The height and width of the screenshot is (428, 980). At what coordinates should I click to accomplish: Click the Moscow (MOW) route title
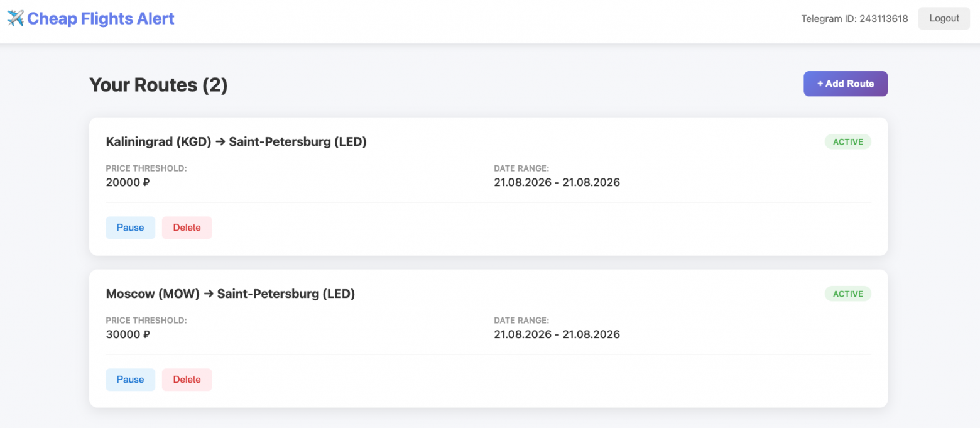click(231, 294)
